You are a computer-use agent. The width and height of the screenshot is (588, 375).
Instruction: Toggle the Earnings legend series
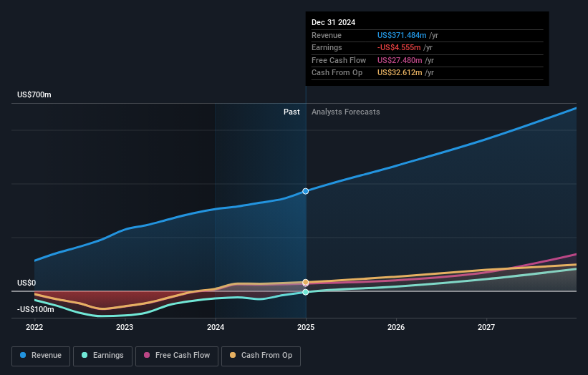[102, 356]
